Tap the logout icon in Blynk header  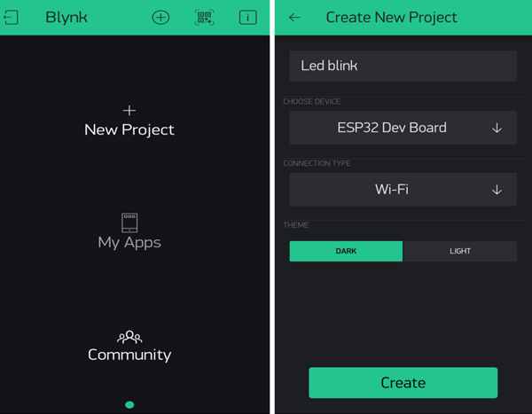11,18
